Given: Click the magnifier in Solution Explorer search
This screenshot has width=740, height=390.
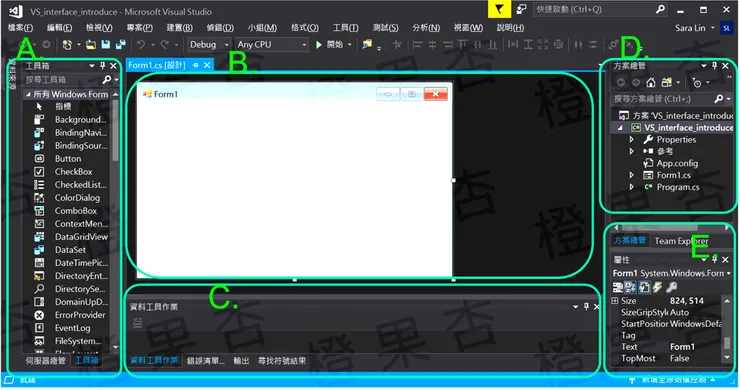Looking at the screenshot, I should pyautogui.click(x=719, y=99).
